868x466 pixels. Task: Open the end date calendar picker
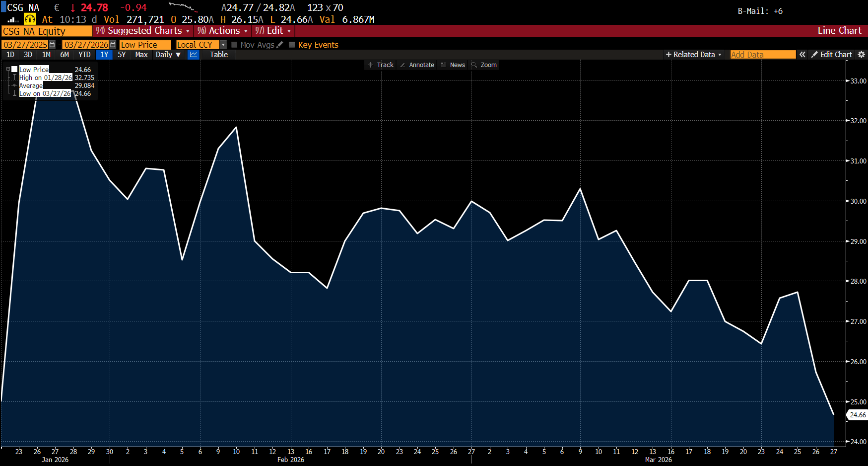(x=113, y=45)
